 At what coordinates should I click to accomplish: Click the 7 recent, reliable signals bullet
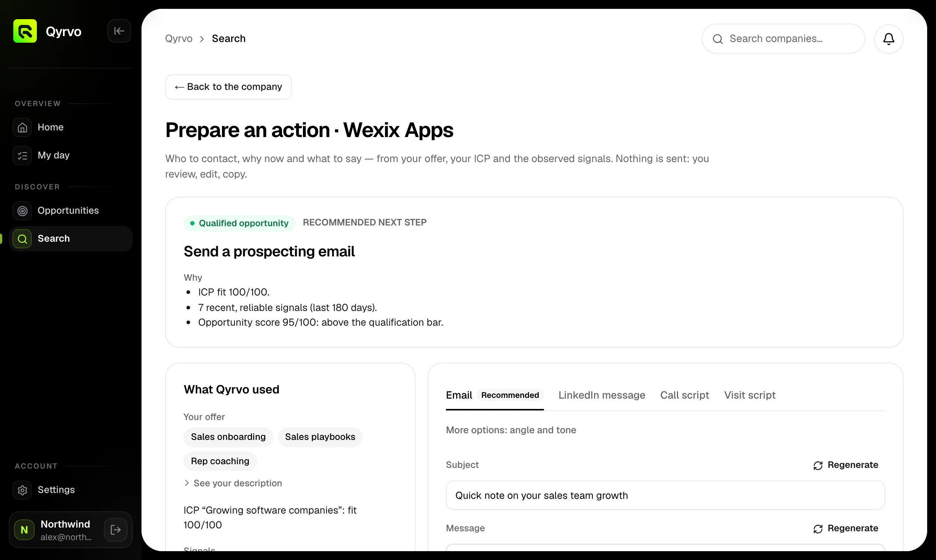pos(287,308)
